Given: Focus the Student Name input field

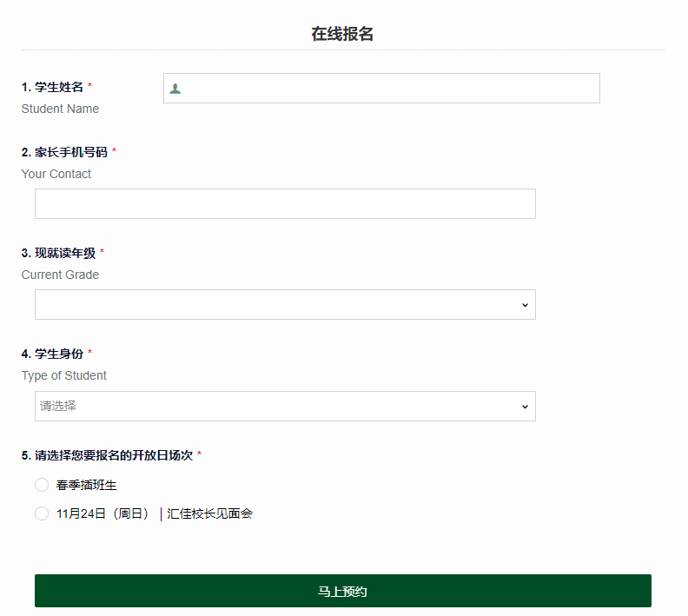Looking at the screenshot, I should pyautogui.click(x=381, y=89).
